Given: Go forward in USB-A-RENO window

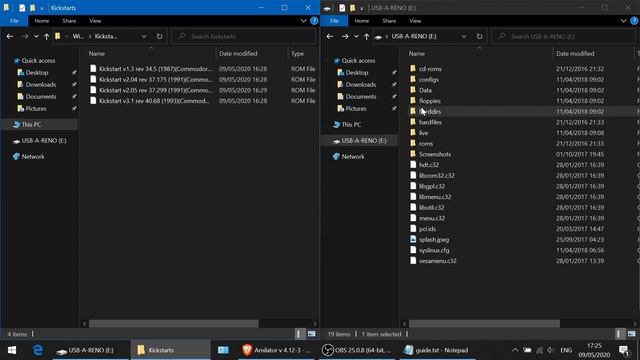Looking at the screenshot, I should tap(345, 36).
